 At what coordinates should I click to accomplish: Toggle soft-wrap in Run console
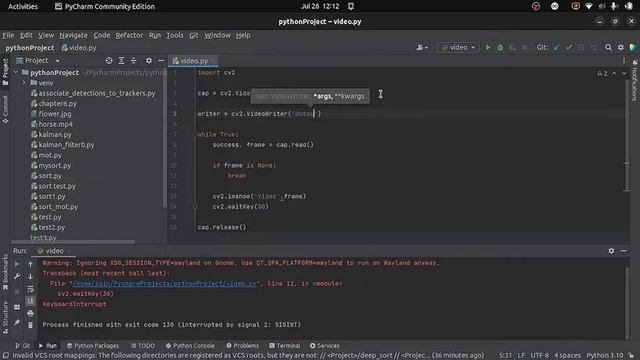click(x=30, y=289)
